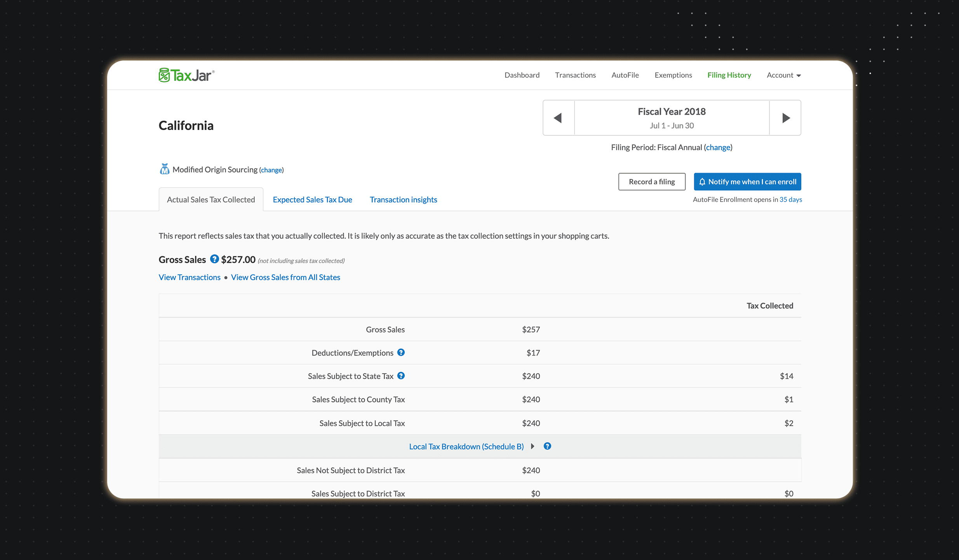The image size is (959, 560).
Task: Open View Gross Sales from All States
Action: pos(285,277)
